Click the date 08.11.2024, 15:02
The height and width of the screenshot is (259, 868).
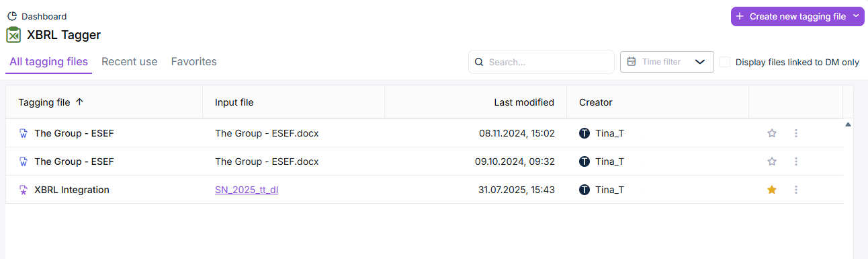(x=517, y=133)
